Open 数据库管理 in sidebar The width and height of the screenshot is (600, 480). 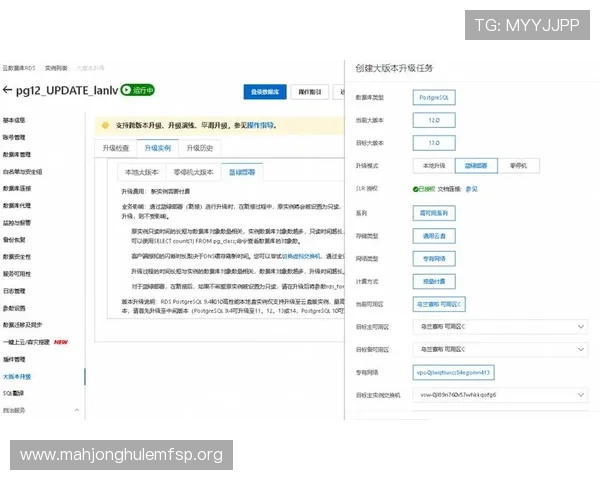point(16,154)
